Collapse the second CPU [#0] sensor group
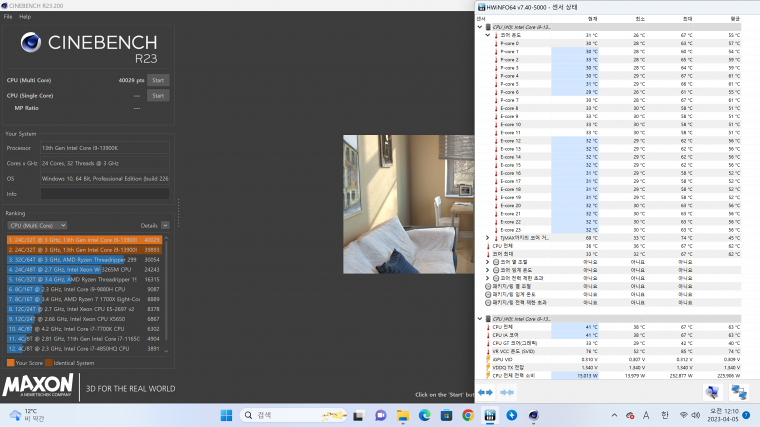Image resolution: width=760 pixels, height=427 pixels. 480,319
